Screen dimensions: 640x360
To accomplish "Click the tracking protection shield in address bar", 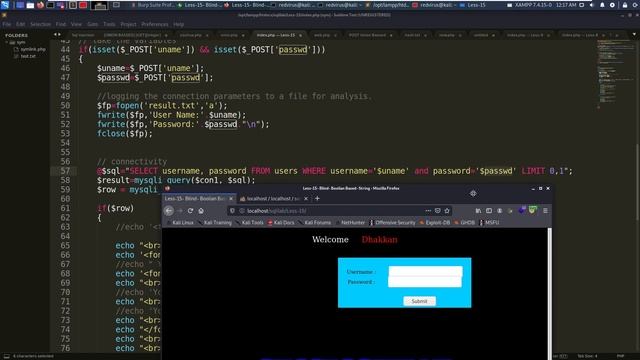I will (x=232, y=211).
